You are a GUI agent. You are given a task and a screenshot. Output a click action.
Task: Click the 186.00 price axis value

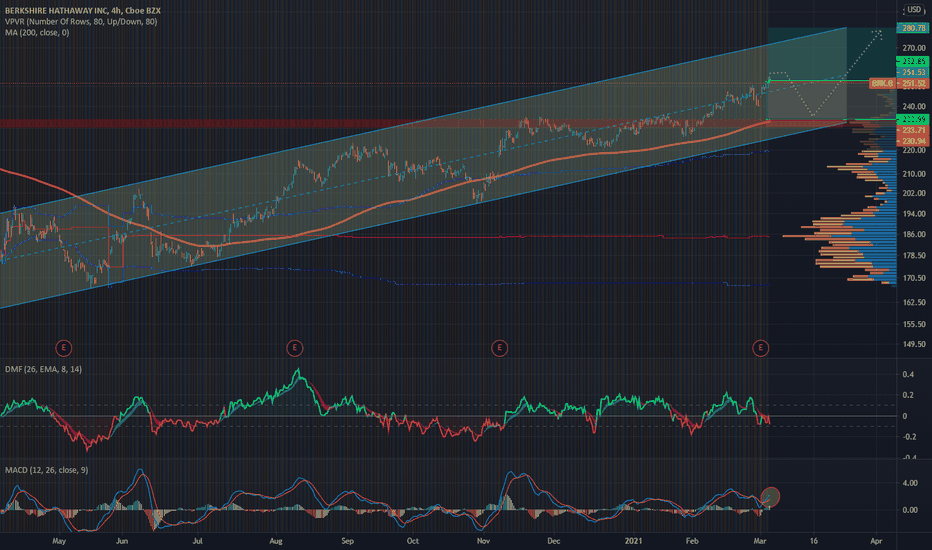coord(914,234)
